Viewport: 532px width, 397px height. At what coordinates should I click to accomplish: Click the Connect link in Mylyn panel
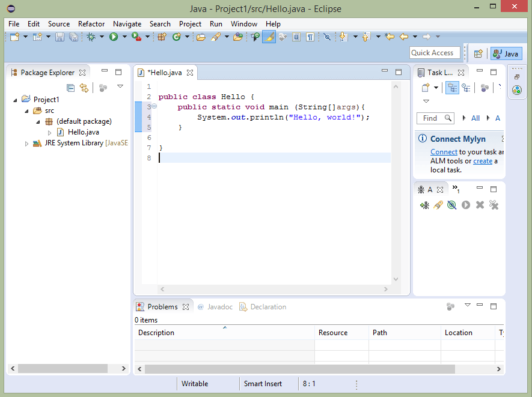tap(444, 152)
